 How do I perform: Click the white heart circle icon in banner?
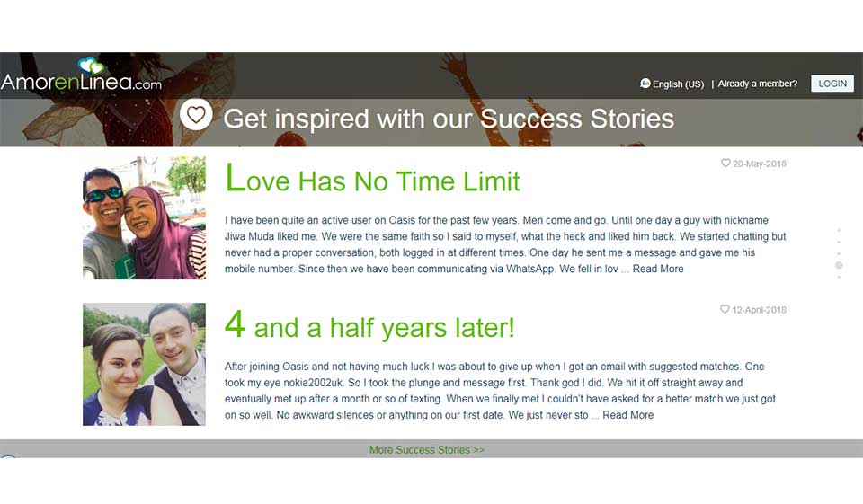(196, 115)
